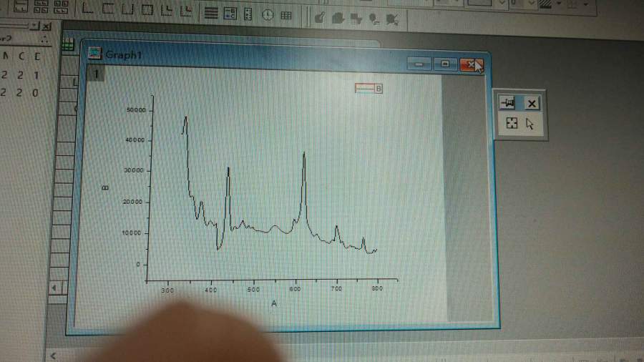The image size is (644, 362).
Task: Select the X axis title A
Action: coord(274,303)
